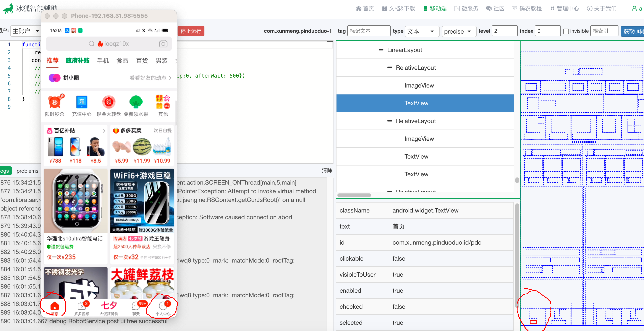Tap the search magnifier in the phone search bar

pyautogui.click(x=92, y=44)
